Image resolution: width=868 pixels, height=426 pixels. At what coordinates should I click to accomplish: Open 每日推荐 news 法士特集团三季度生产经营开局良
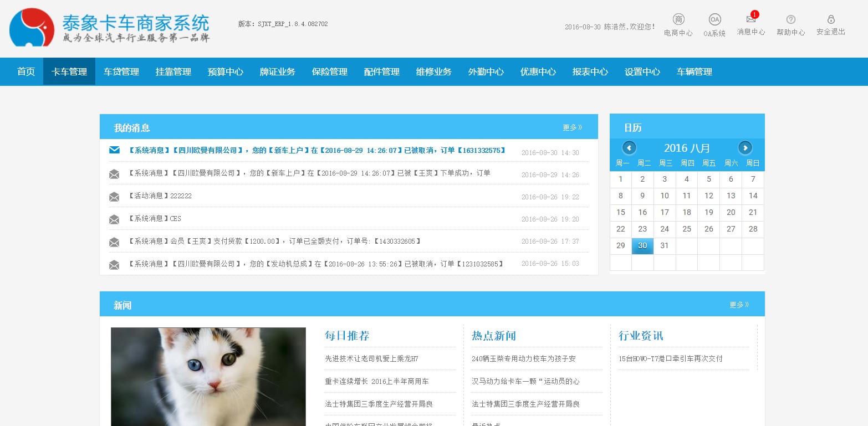pos(379,404)
